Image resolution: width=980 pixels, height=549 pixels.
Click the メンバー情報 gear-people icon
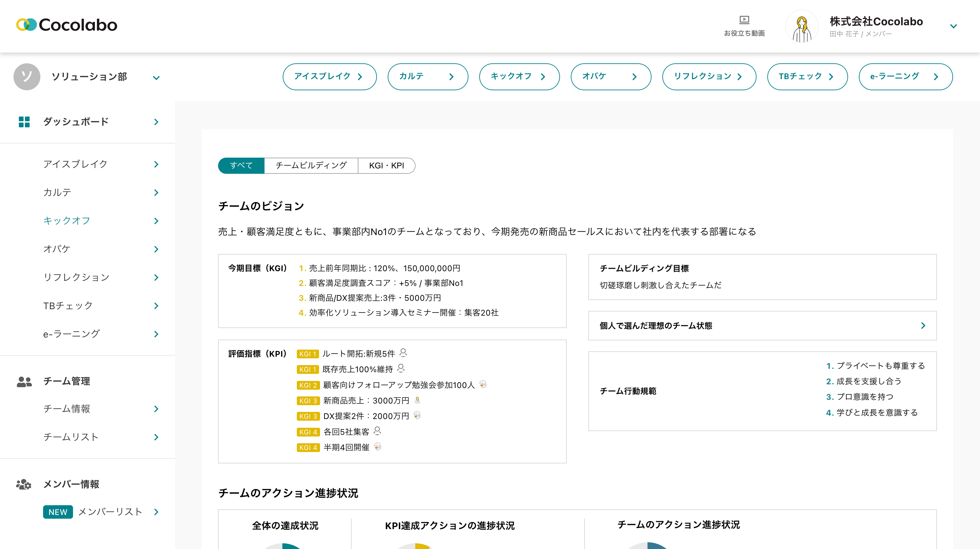(x=24, y=484)
